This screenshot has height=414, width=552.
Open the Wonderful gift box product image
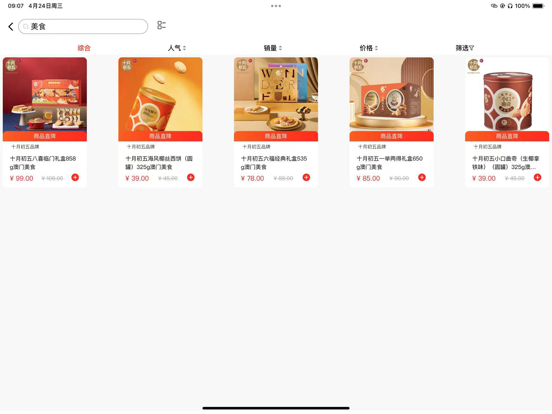276,95
